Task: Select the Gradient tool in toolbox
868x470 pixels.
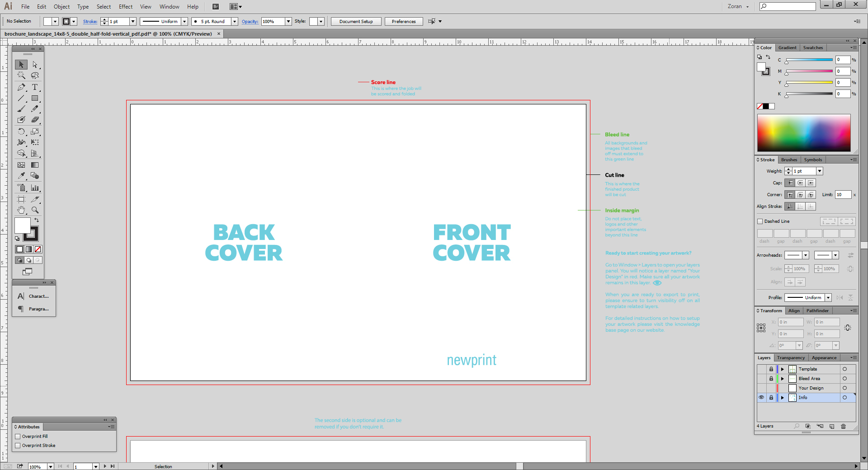Action: pyautogui.click(x=35, y=165)
